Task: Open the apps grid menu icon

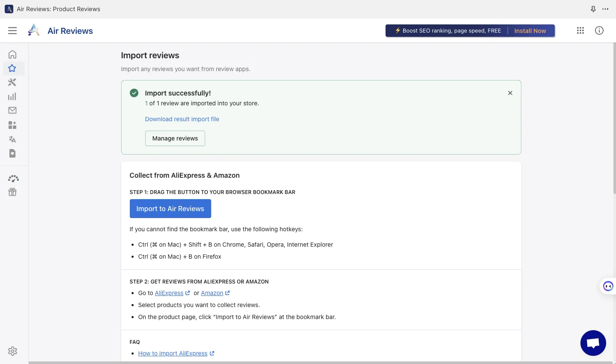Action: [580, 30]
